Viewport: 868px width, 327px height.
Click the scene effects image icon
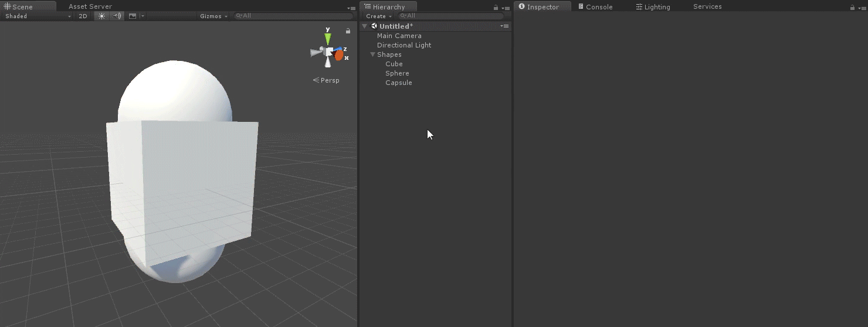point(133,16)
